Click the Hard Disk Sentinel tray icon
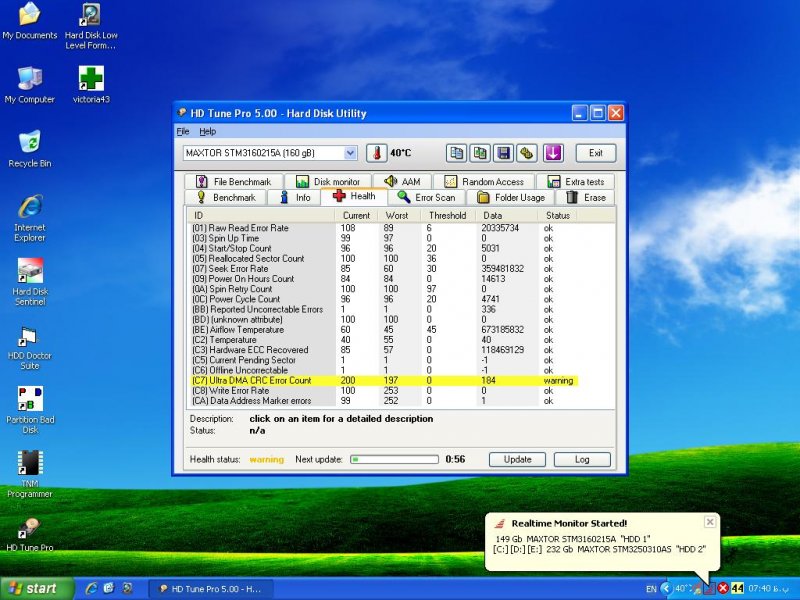Screen dimensions: 800x600 pyautogui.click(x=709, y=588)
